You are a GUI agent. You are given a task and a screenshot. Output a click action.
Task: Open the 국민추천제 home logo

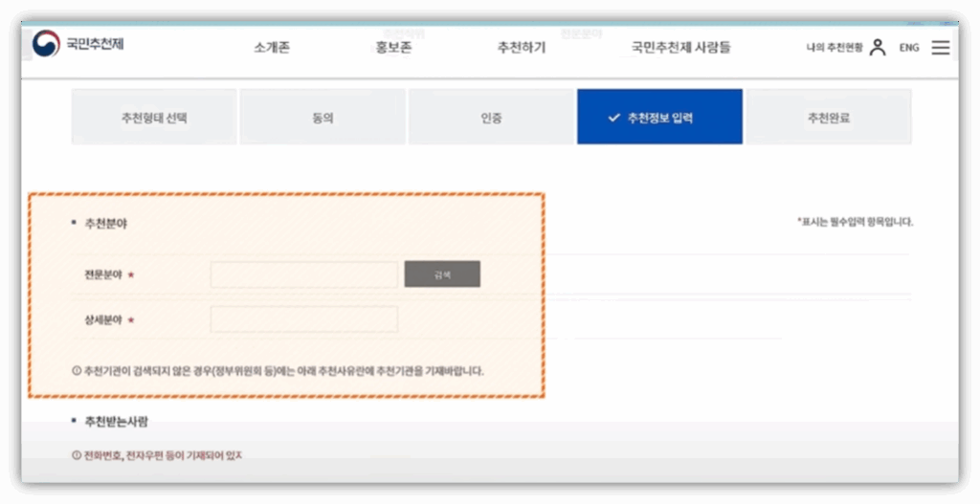coord(78,44)
